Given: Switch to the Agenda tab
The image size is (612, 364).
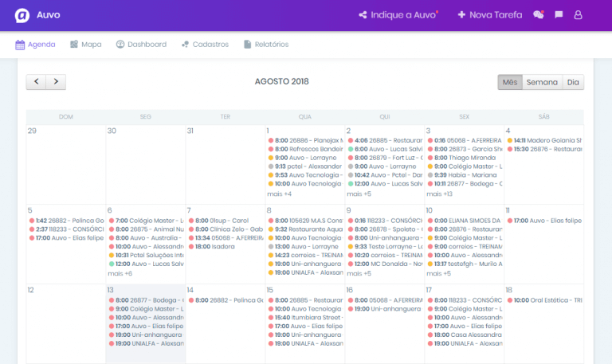Looking at the screenshot, I should [x=35, y=45].
